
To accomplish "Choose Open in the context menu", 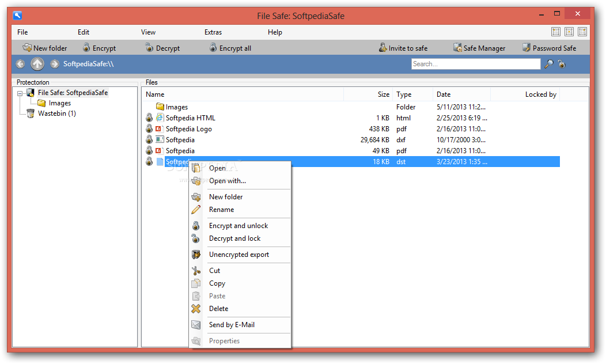I will 240,168.
